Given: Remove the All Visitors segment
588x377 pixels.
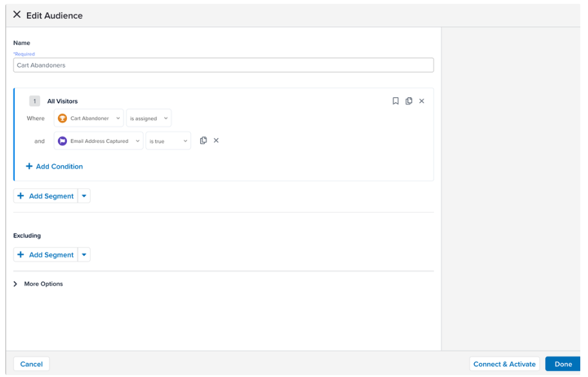Looking at the screenshot, I should pyautogui.click(x=422, y=101).
